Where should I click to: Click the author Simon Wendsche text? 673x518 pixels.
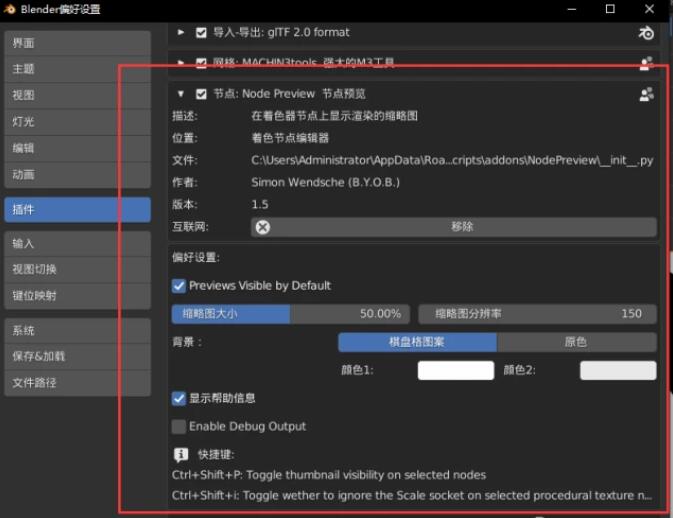[x=325, y=182]
